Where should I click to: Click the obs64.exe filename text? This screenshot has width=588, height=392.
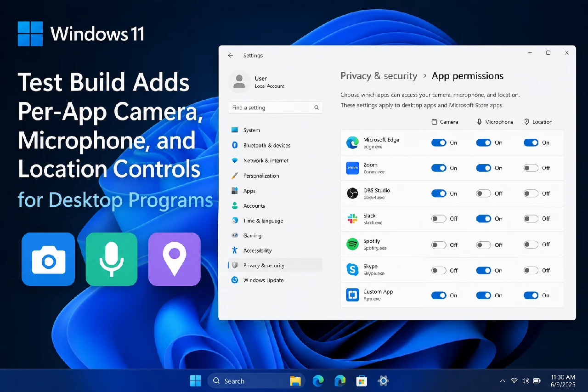(374, 198)
